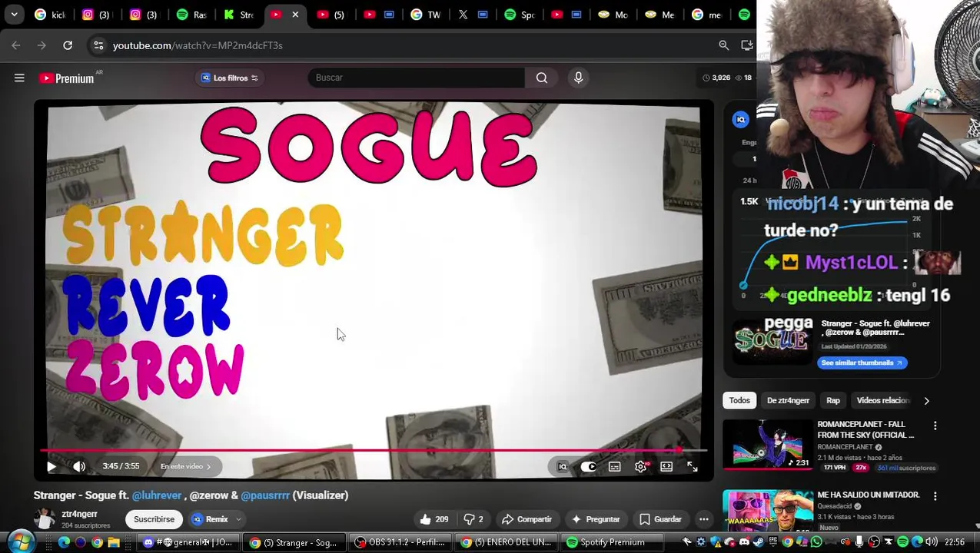Go to YouTube Premium home logo
The height and width of the screenshot is (553, 980).
click(x=67, y=78)
